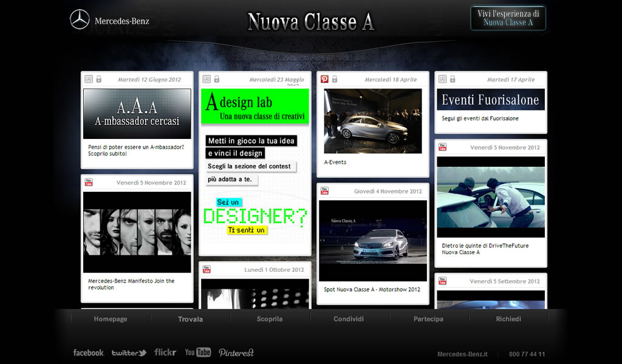Screen dimensions: 622x364
Task: Open the Richiedi section
Action: (x=508, y=319)
